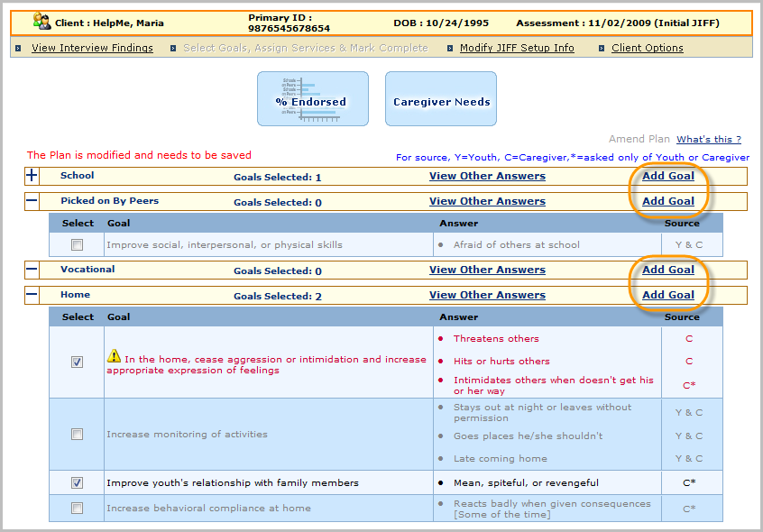Click the Vocational section title
The height and width of the screenshot is (532, 763).
87,270
